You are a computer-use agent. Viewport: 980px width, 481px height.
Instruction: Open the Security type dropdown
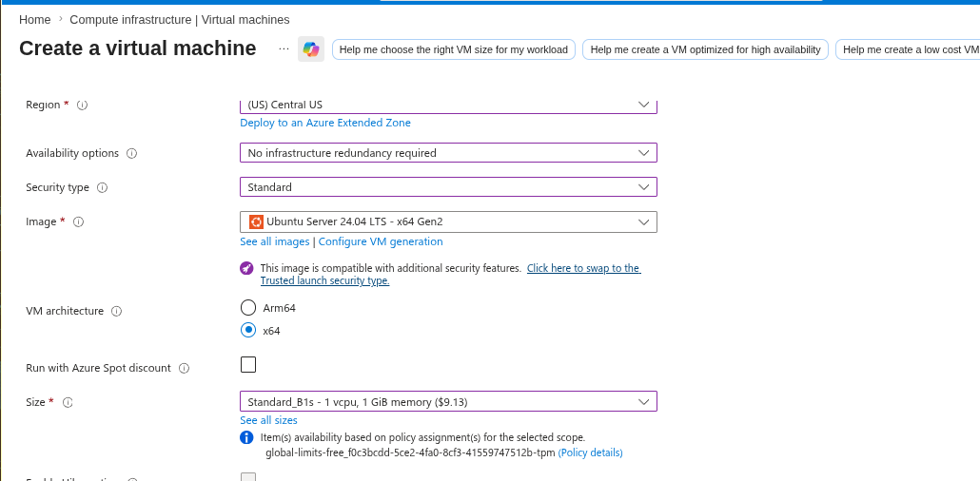[448, 186]
